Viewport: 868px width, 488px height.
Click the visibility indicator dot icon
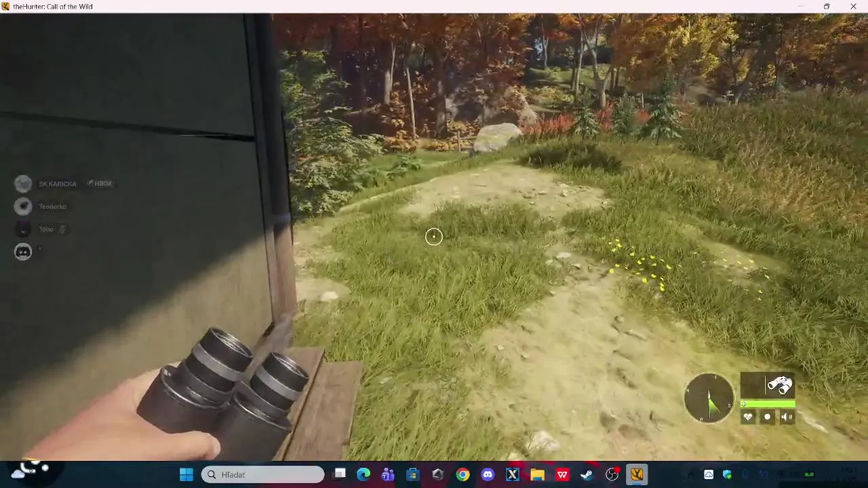coord(768,417)
